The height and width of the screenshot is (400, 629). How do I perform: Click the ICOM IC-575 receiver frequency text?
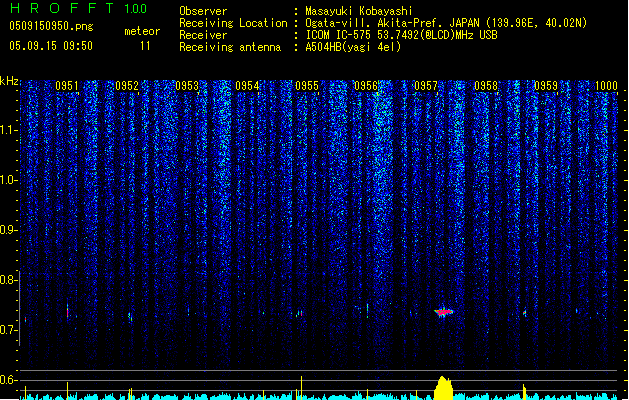click(401, 35)
